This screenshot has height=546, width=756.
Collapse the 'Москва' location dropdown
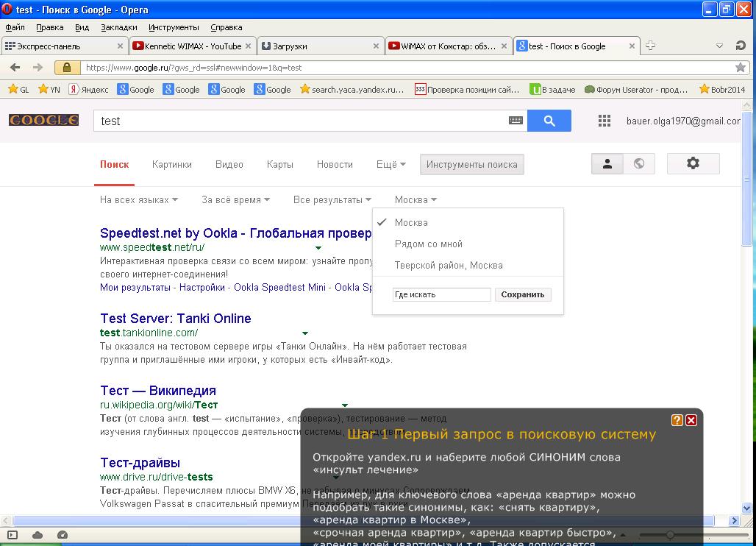coord(416,199)
